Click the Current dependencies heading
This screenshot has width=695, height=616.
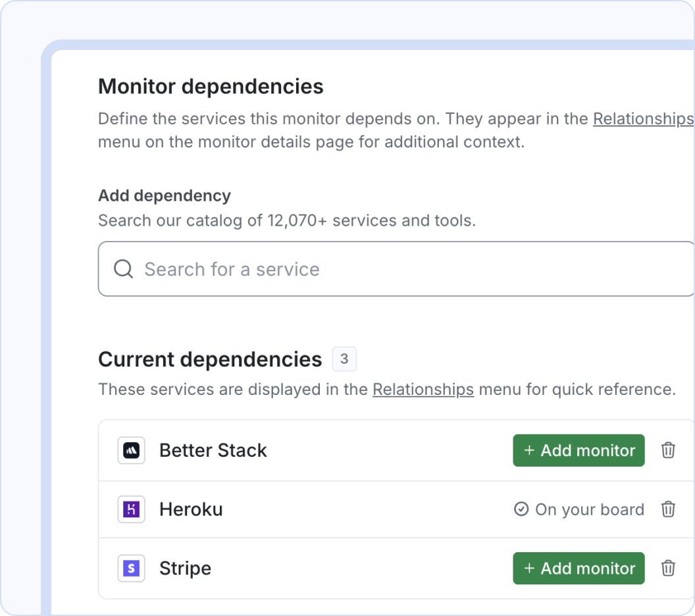pyautogui.click(x=210, y=359)
